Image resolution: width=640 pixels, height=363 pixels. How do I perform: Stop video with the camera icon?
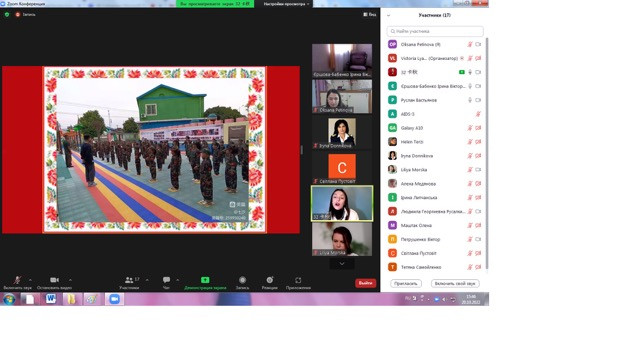pos(54,280)
